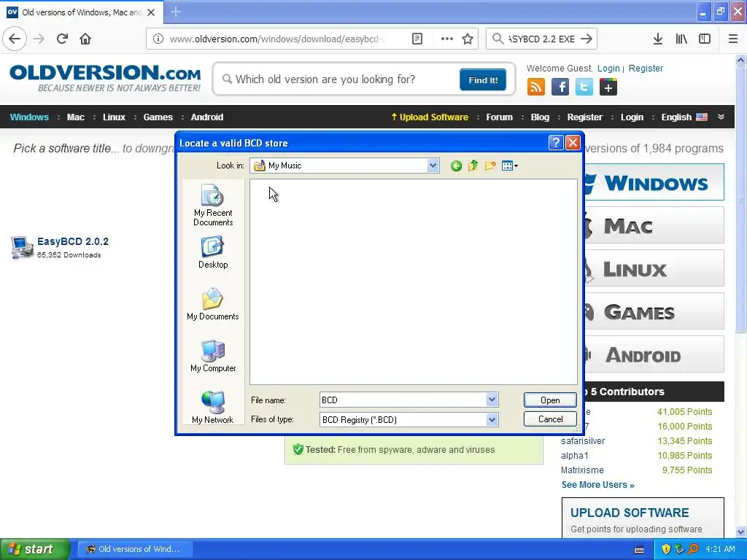This screenshot has width=747, height=560.
Task: Click Upload Software in navigation bar
Action: (x=430, y=117)
